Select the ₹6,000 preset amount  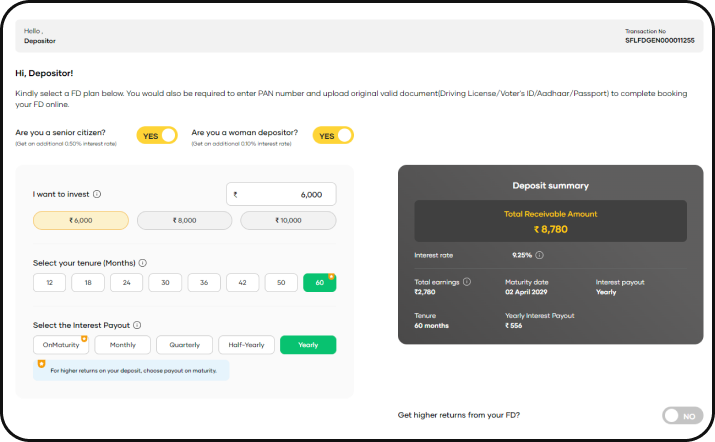[81, 220]
